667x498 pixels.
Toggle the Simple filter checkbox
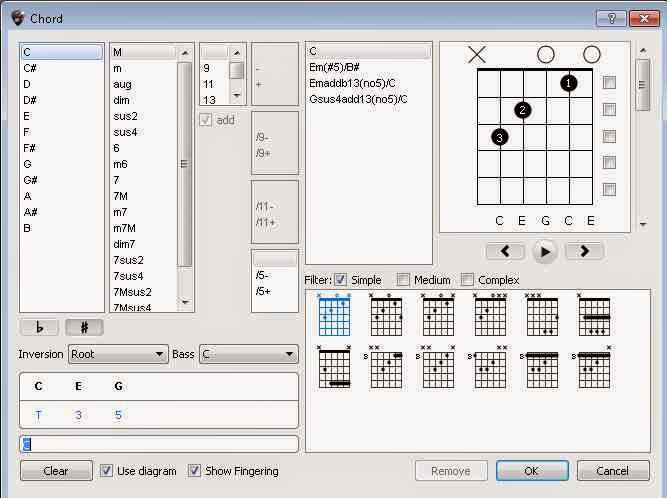pos(340,279)
